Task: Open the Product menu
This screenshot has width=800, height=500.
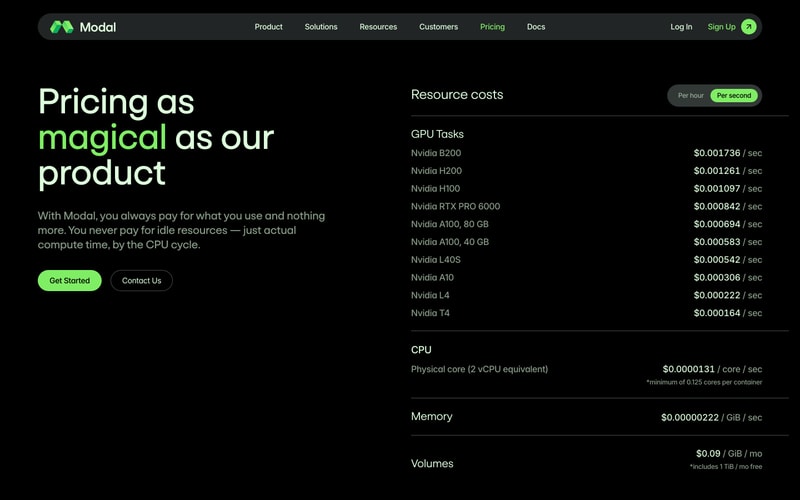Action: tap(268, 27)
